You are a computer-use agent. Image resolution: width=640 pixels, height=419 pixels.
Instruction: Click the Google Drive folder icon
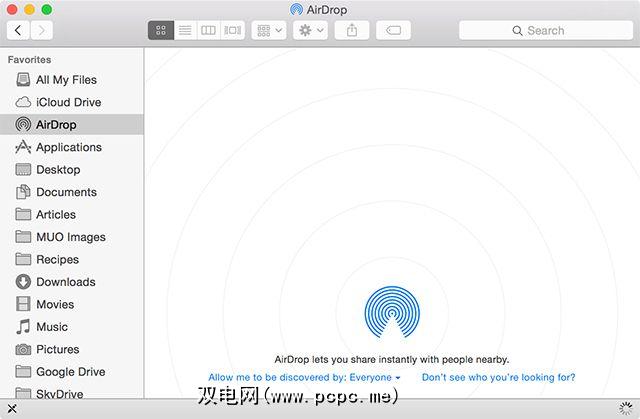click(23, 371)
